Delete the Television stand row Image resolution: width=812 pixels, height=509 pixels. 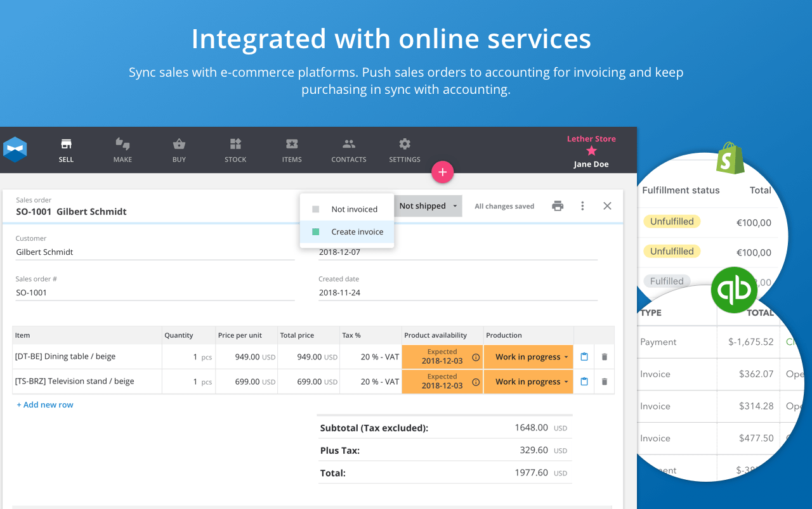click(605, 382)
